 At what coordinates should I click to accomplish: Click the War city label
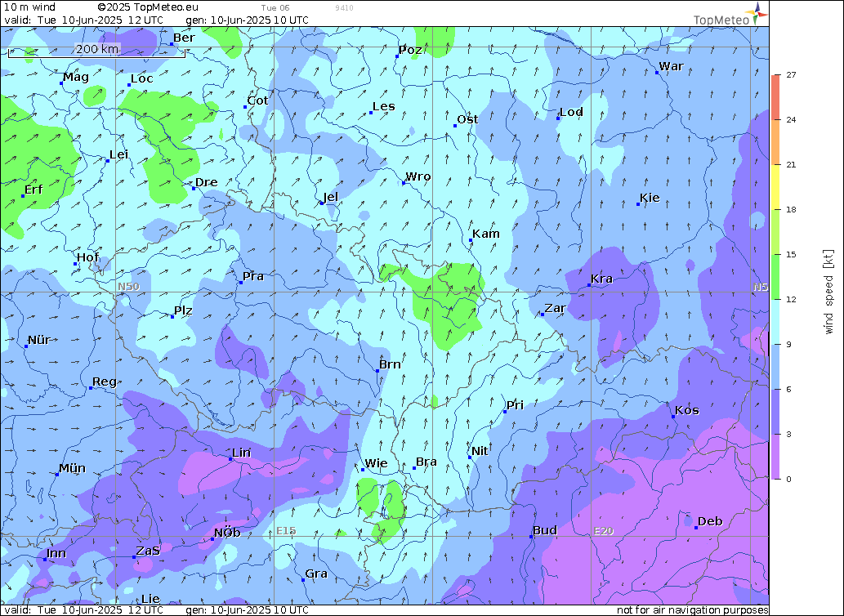(x=672, y=66)
